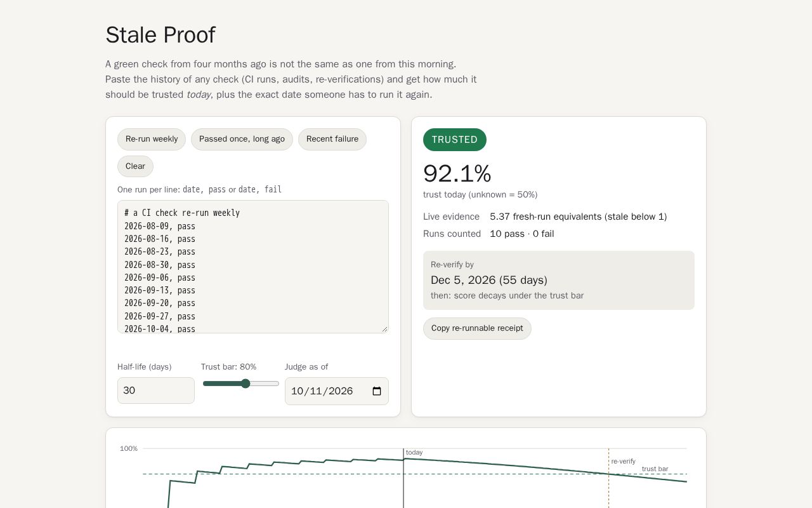Click the TRUSTED status badge
The height and width of the screenshot is (508, 812).
pyautogui.click(x=455, y=140)
